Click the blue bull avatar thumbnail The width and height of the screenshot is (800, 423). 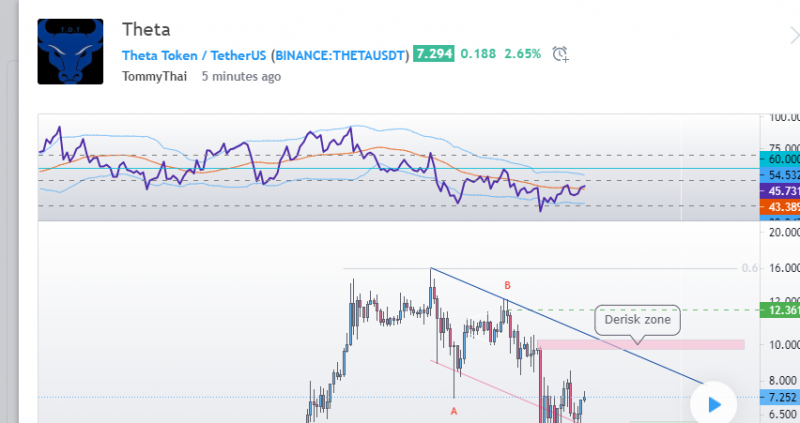click(70, 51)
